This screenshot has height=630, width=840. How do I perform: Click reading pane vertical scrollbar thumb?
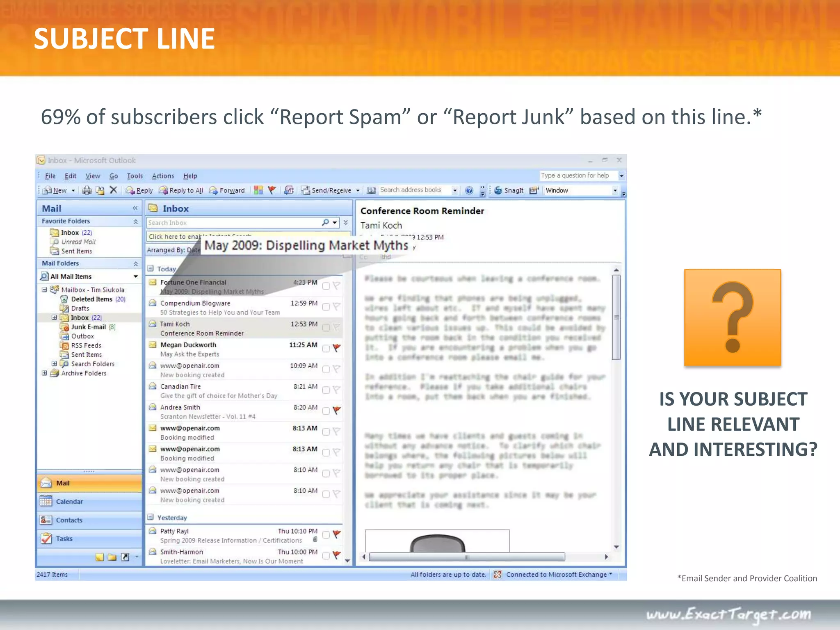616,317
